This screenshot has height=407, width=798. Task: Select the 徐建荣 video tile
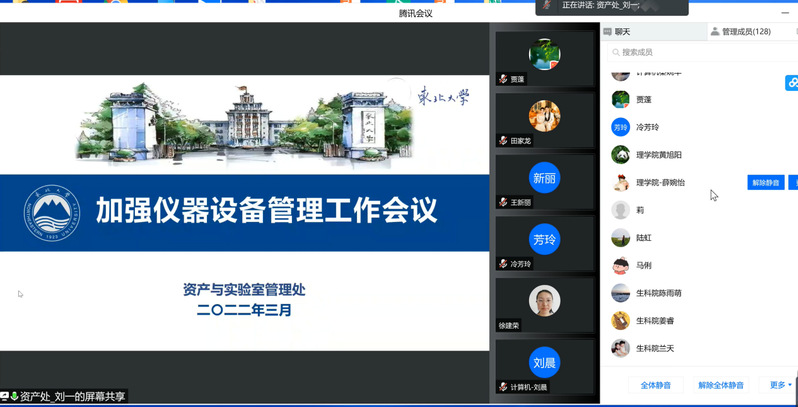545,305
